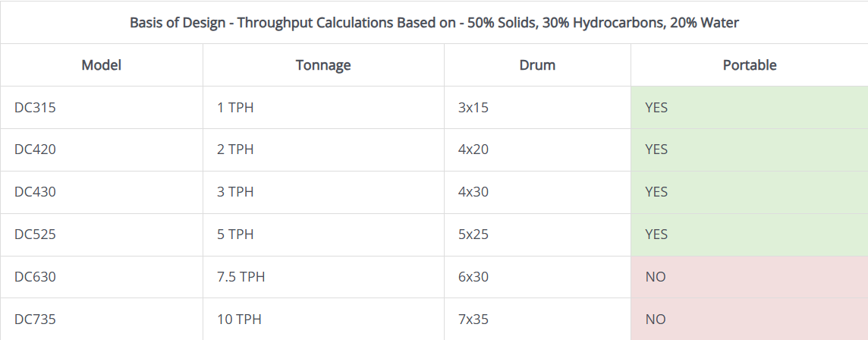Select the DC735 model cell
868x340 pixels.
click(35, 320)
